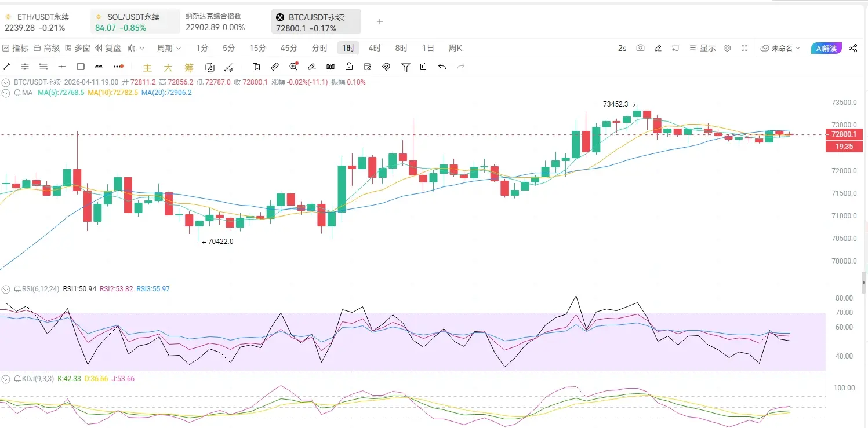Select the parallel channel lines drawing tool
The height and width of the screenshot is (428, 868).
pos(25,67)
